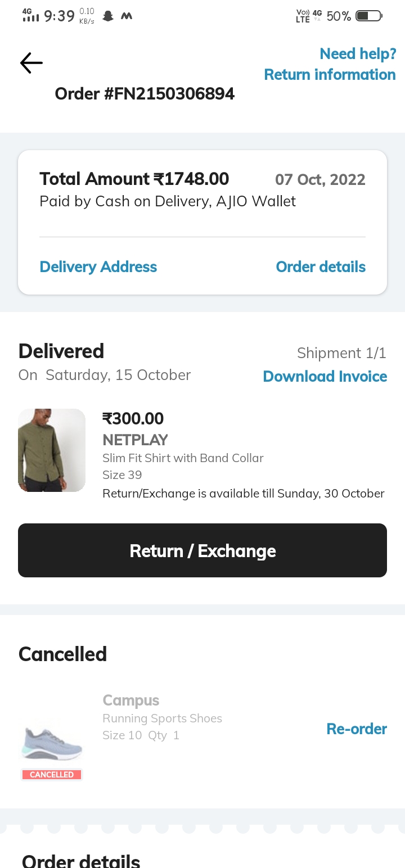Open Return information

330,75
